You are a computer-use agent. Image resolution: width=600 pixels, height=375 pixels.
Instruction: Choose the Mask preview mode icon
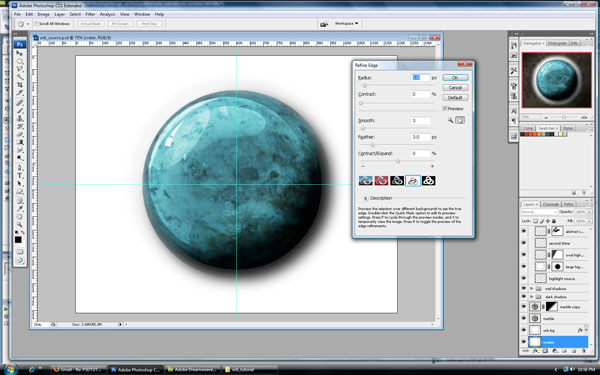(429, 181)
